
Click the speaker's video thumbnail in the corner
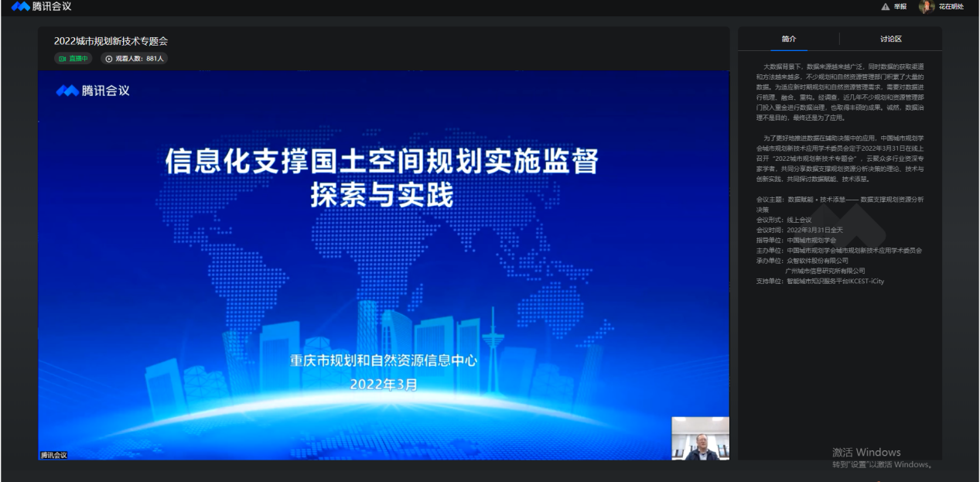point(702,439)
